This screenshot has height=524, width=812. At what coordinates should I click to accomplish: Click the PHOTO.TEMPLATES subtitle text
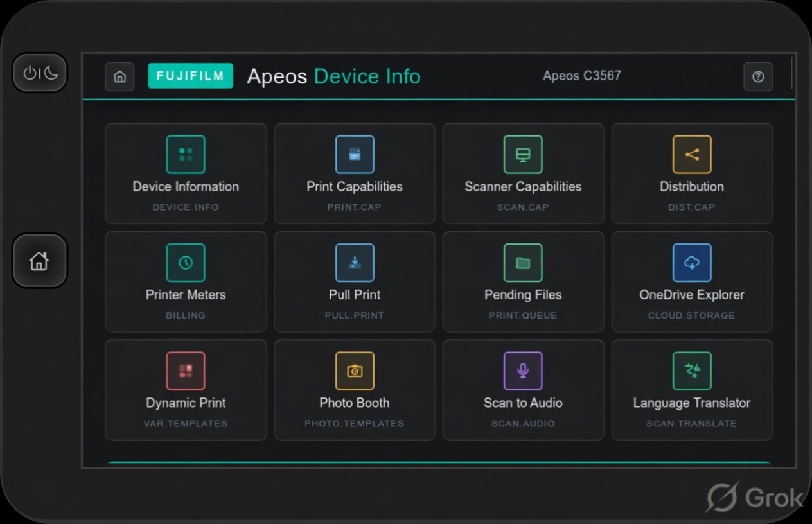tap(355, 424)
